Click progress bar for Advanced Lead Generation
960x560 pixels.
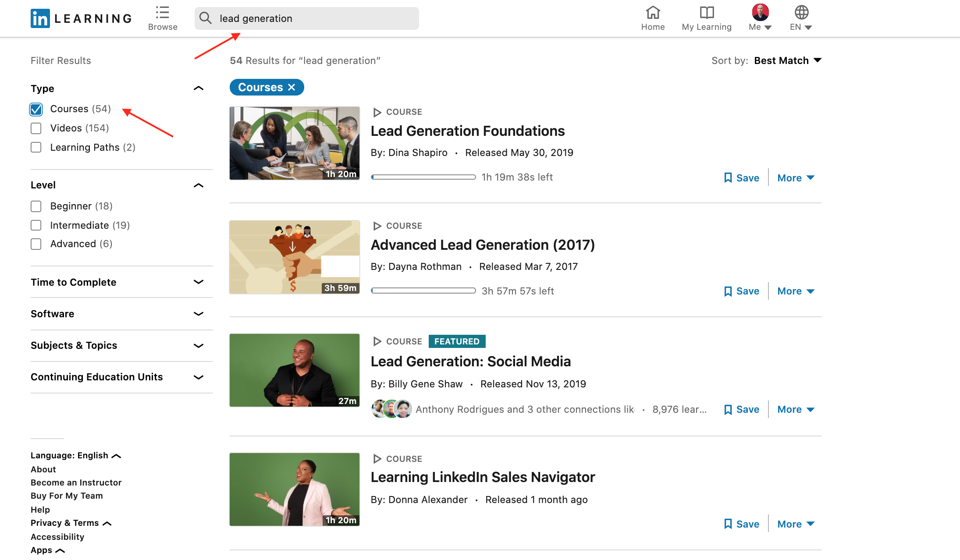tap(423, 291)
